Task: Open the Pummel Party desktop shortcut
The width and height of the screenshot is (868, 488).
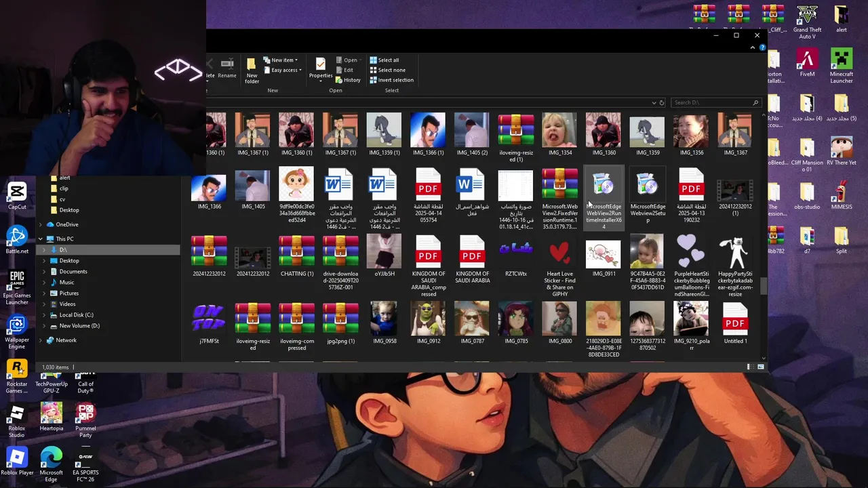Action: tap(85, 421)
